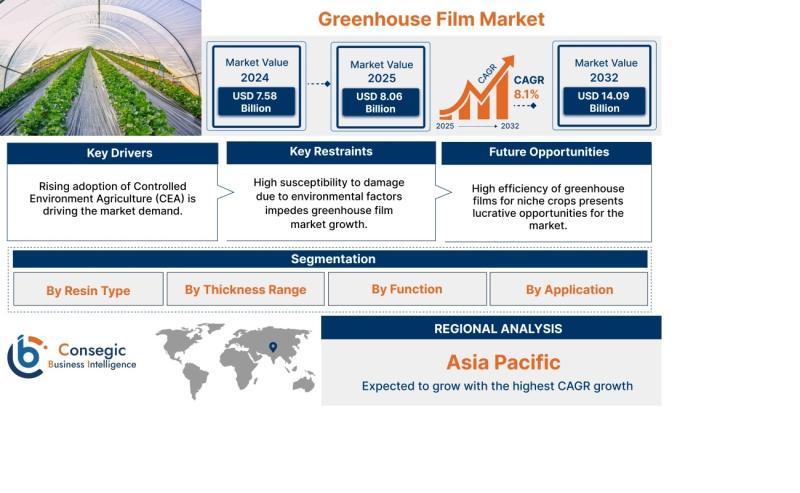Click the Key Restraints header
The height and width of the screenshot is (493, 800).
331,152
